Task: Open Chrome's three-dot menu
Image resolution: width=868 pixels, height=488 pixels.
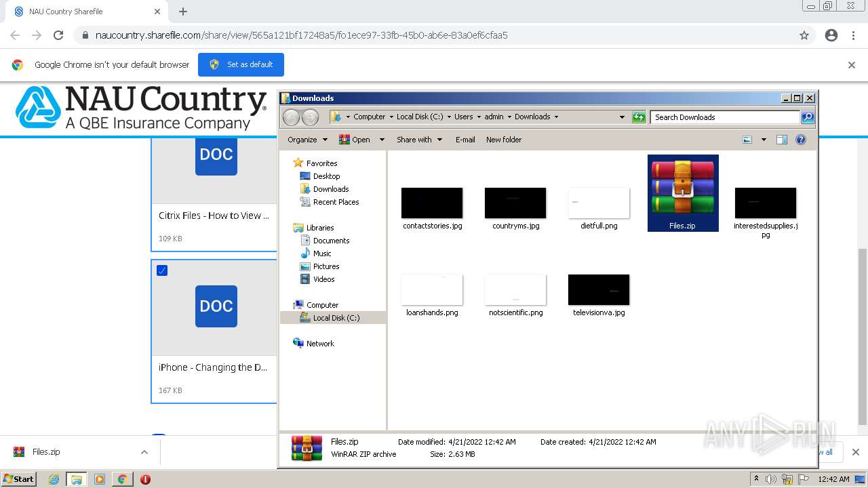Action: click(853, 35)
